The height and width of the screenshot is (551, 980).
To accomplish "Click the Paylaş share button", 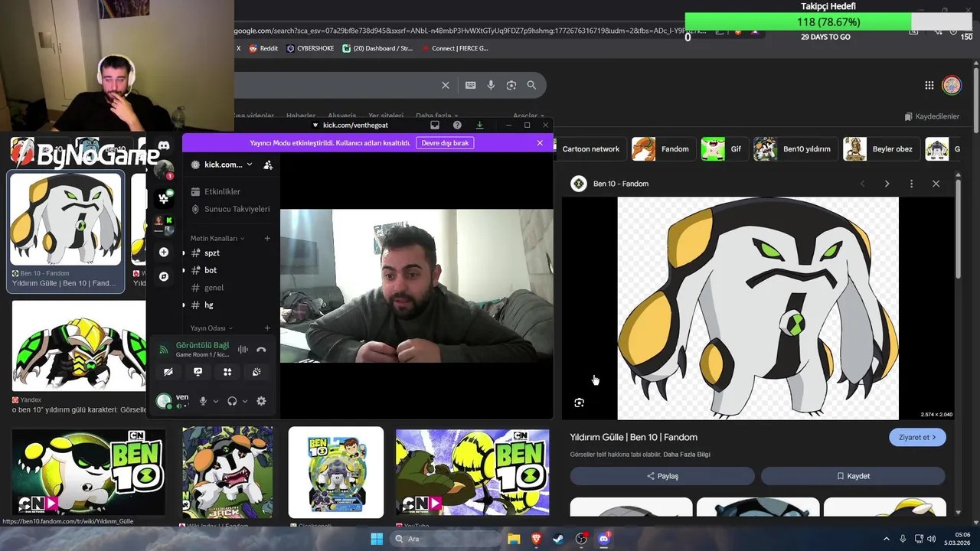I will coord(662,476).
